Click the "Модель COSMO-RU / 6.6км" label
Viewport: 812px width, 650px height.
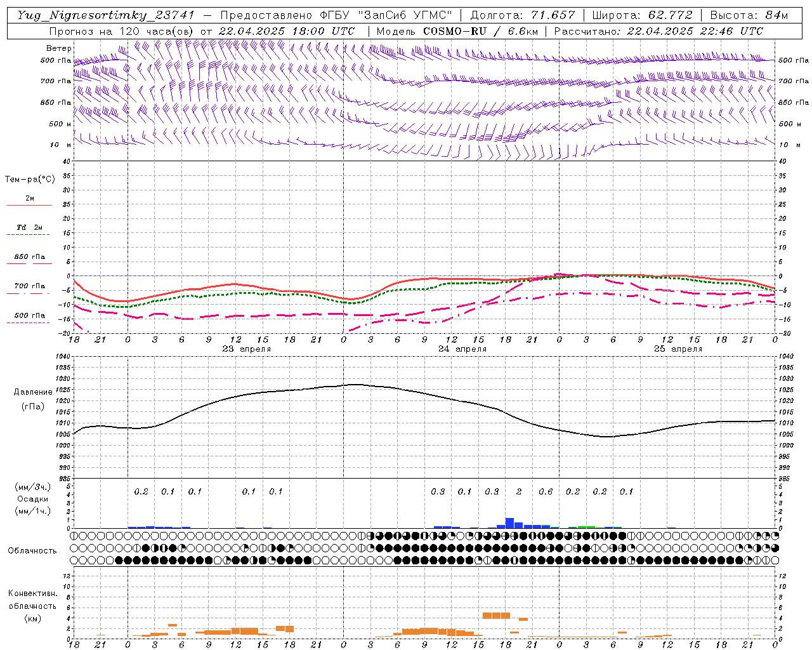point(457,31)
